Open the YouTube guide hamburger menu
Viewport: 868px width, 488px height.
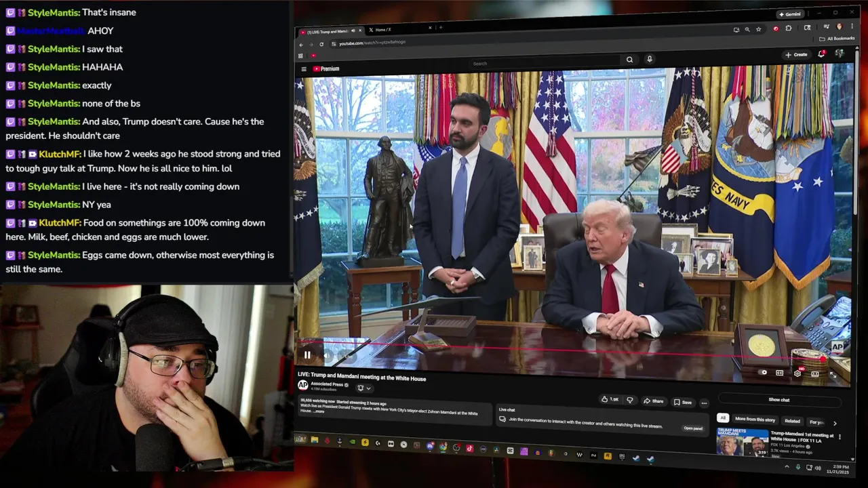coord(304,69)
